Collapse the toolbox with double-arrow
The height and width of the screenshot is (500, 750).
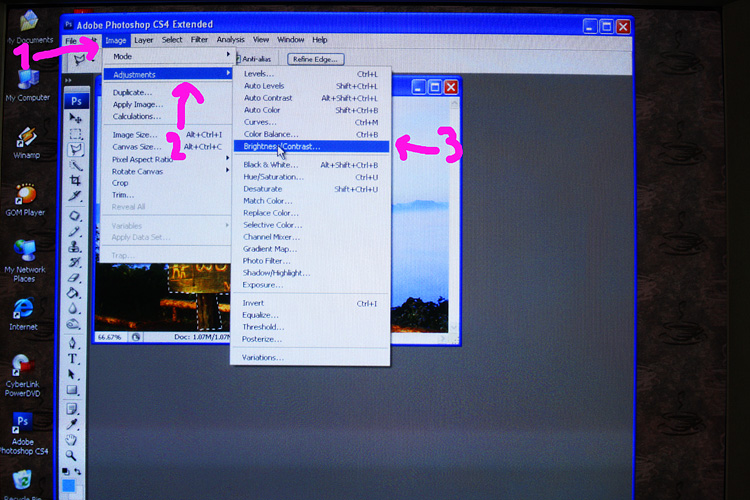click(x=68, y=80)
